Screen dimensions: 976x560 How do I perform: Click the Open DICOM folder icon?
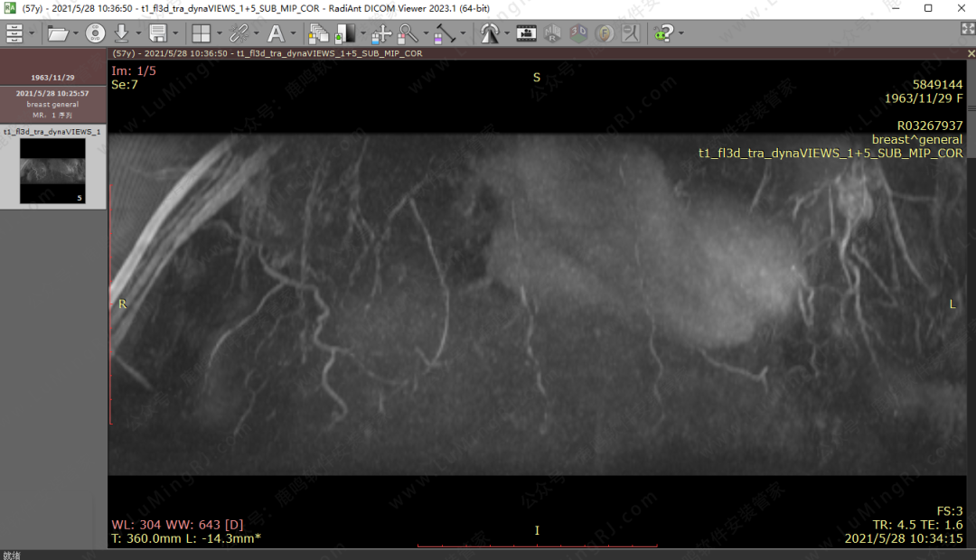pos(58,33)
